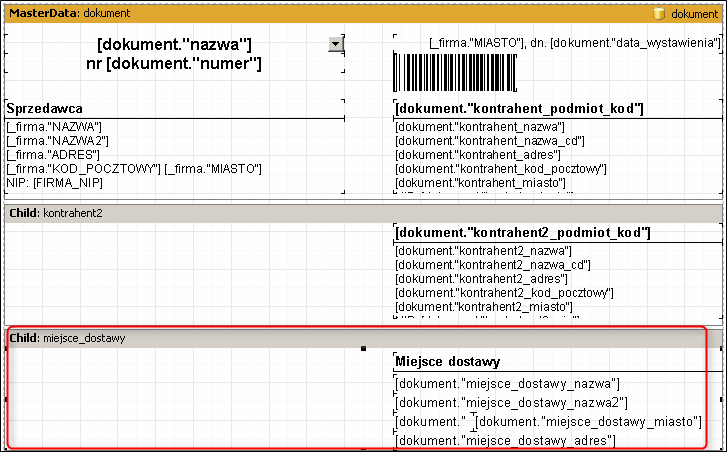Select the dokument."miejsce_dostawy_nazwa2" field
The height and width of the screenshot is (452, 727).
[511, 402]
